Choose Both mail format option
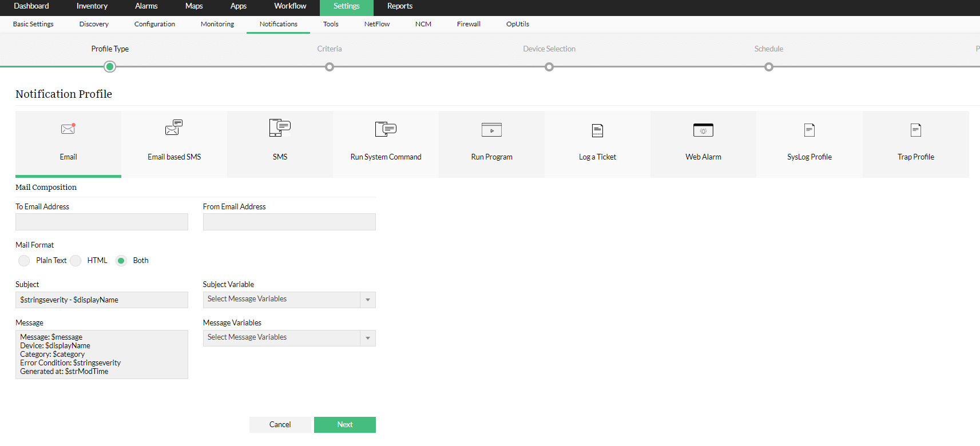 point(121,261)
